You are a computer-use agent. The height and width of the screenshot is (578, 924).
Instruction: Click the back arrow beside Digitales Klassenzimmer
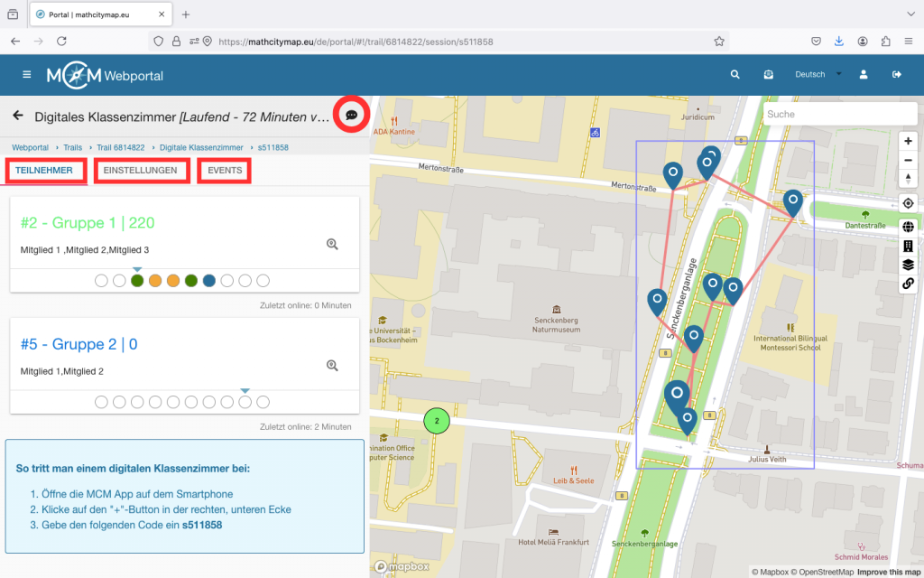(17, 116)
